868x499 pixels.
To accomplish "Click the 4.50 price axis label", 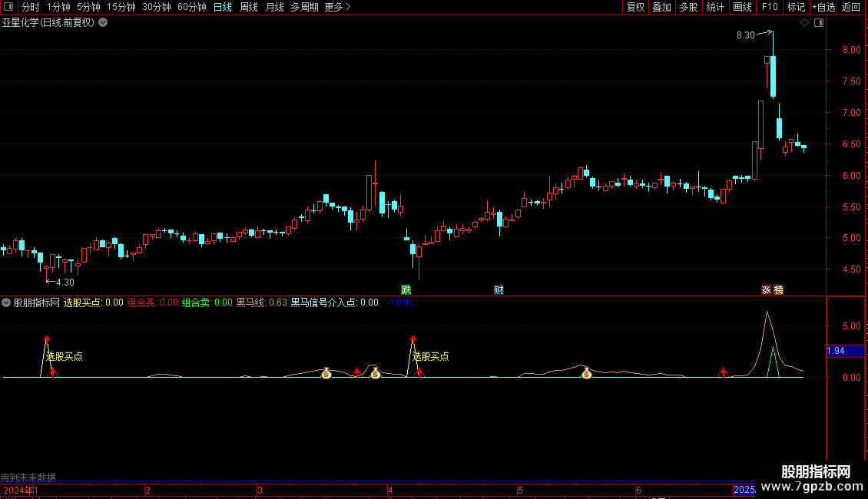I will tap(851, 269).
